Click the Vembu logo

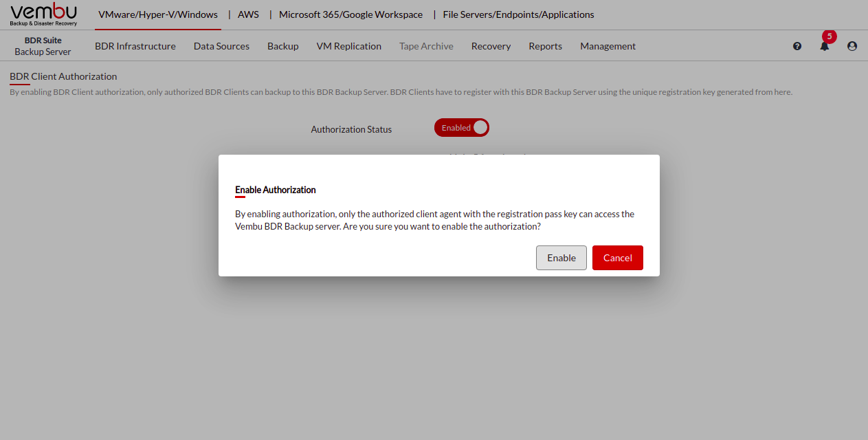click(43, 14)
